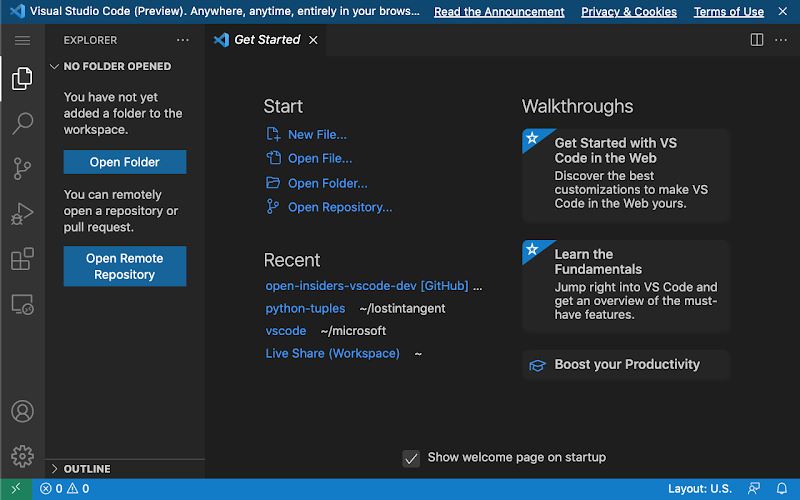Click the VS Code logo in the banner
Screen dimensions: 800x500
tap(17, 11)
